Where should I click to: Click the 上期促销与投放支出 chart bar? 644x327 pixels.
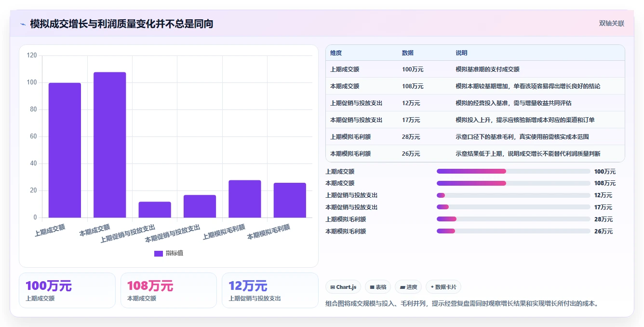[x=155, y=209]
